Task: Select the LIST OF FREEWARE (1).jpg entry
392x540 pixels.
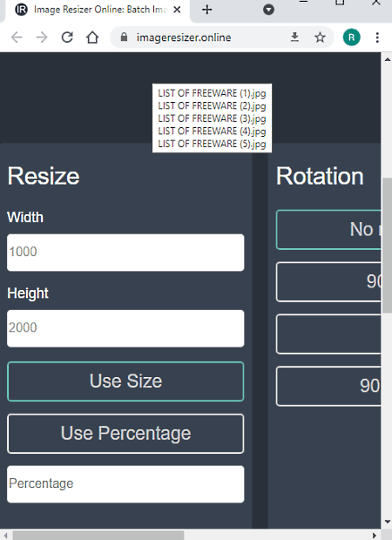Action: pyautogui.click(x=212, y=93)
